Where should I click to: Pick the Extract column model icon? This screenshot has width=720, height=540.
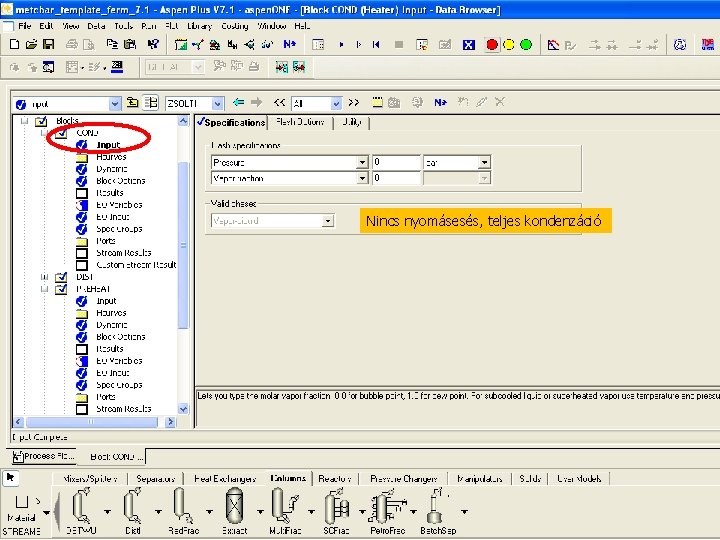[235, 505]
